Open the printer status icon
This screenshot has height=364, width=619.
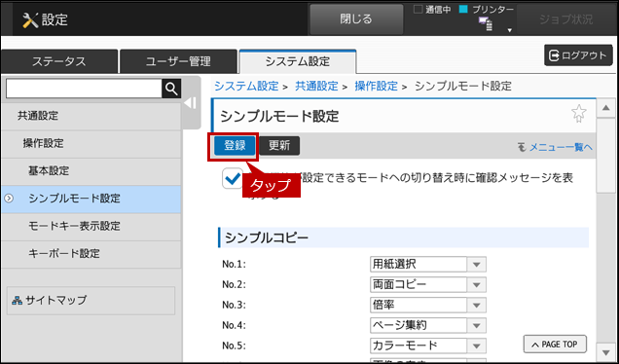(x=486, y=24)
